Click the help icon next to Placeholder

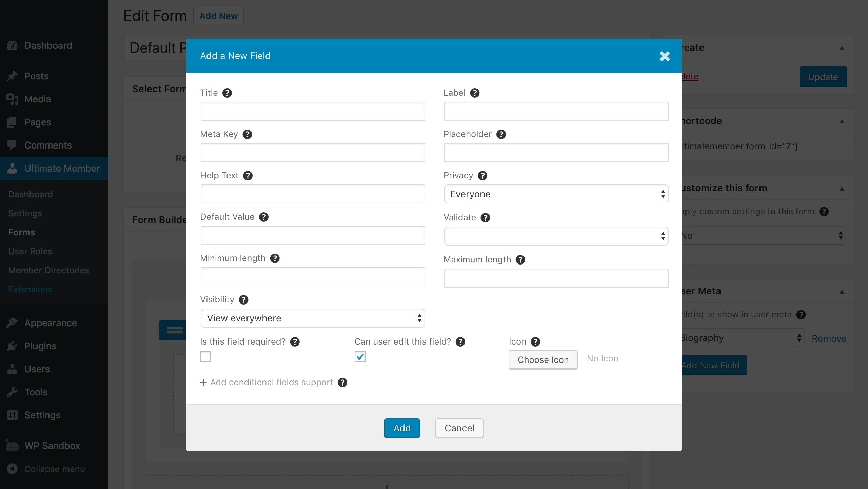(x=501, y=134)
